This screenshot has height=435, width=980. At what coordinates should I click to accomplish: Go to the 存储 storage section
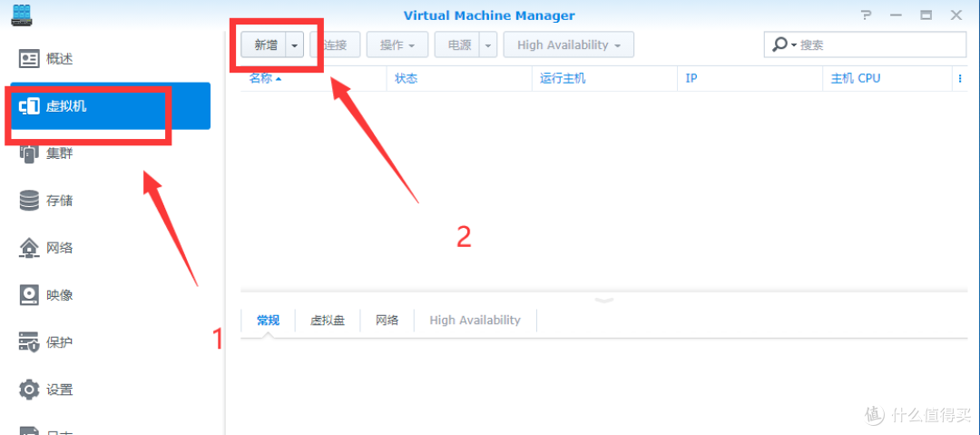point(110,201)
